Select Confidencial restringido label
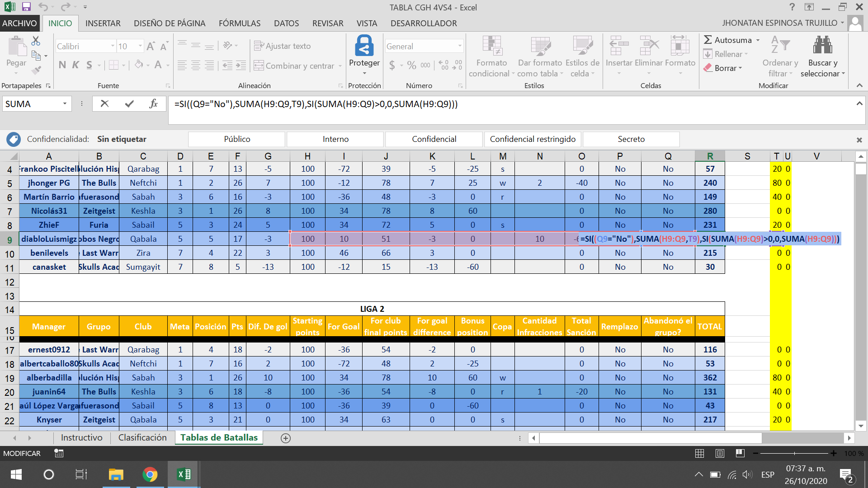The image size is (868, 488). [533, 139]
